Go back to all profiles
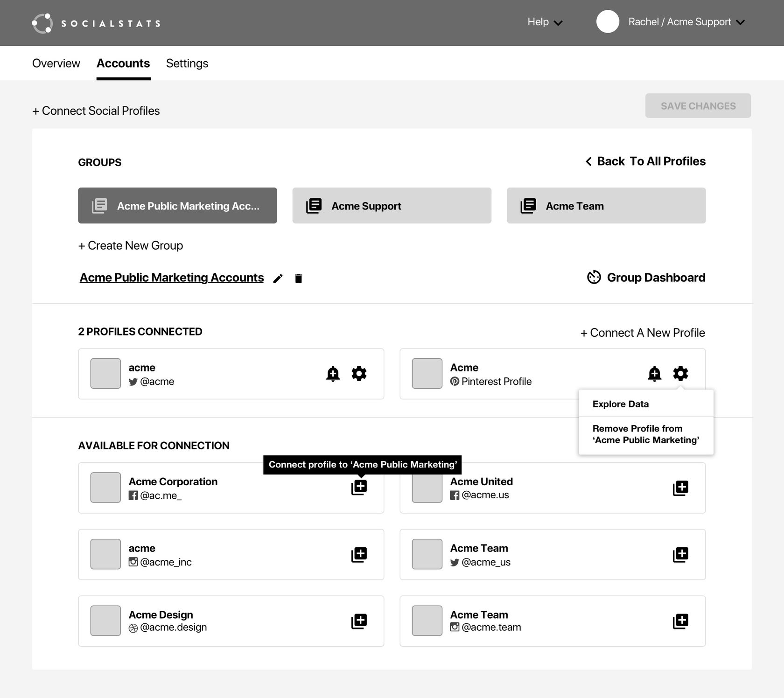Screen dimensions: 784x698 (x=645, y=161)
